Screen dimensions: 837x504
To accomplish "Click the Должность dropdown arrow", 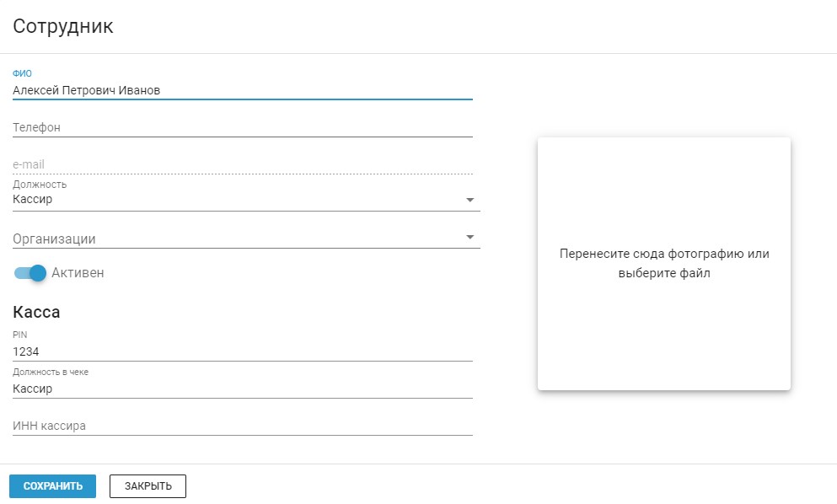I will [469, 200].
